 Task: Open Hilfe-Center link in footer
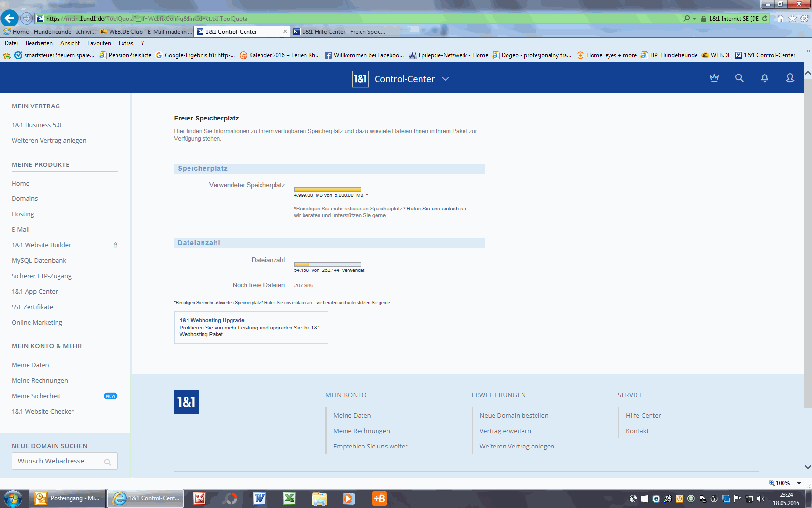643,415
